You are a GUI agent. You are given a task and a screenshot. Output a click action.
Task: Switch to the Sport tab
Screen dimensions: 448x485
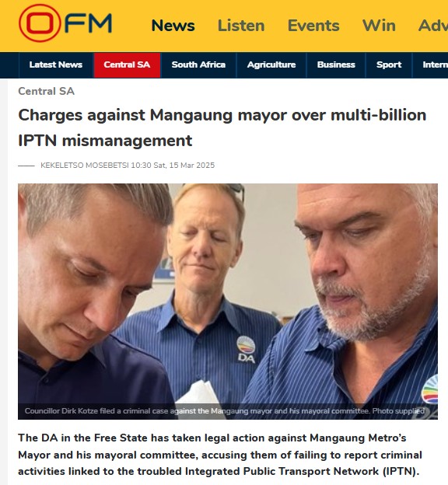pyautogui.click(x=389, y=65)
